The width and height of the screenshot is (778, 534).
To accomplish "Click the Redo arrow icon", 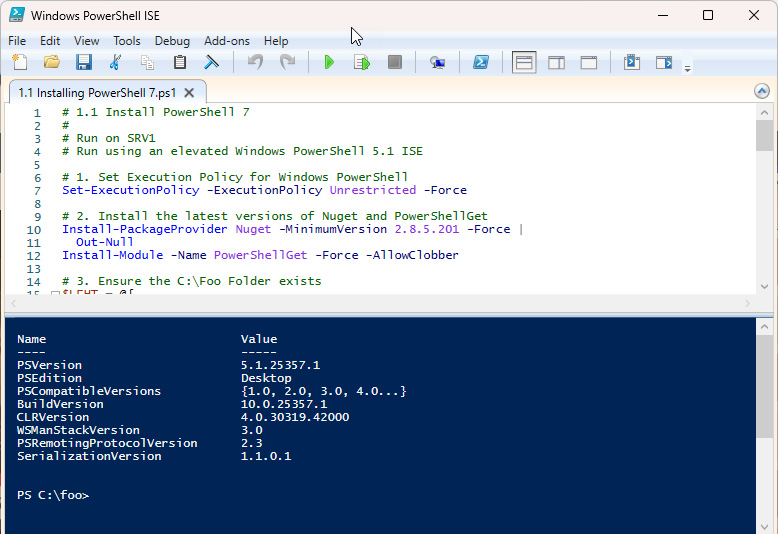I will pos(287,63).
